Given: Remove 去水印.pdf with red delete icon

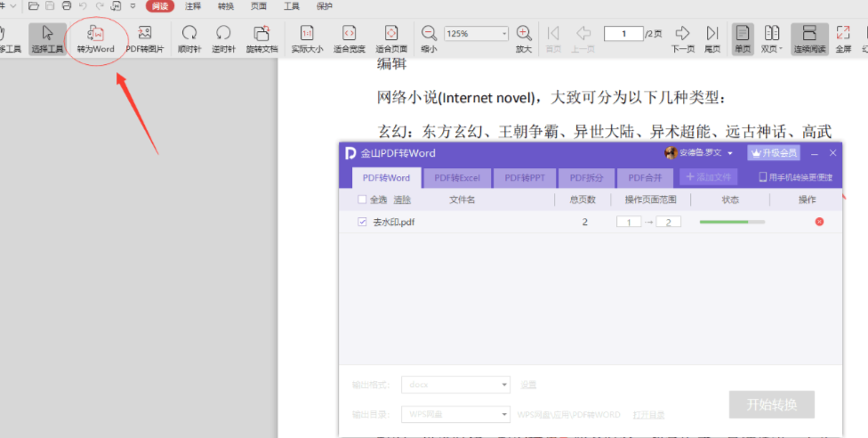Looking at the screenshot, I should pyautogui.click(x=819, y=222).
